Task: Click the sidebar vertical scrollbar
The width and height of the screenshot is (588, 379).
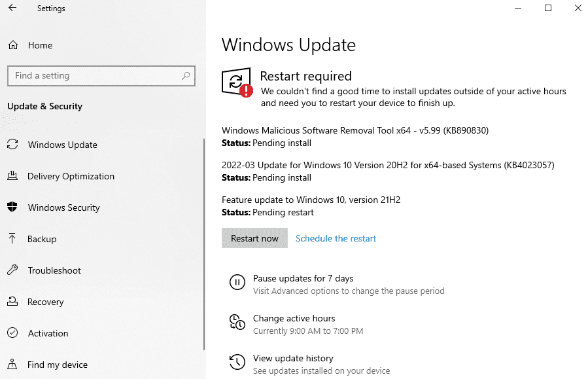Action: coord(204,244)
